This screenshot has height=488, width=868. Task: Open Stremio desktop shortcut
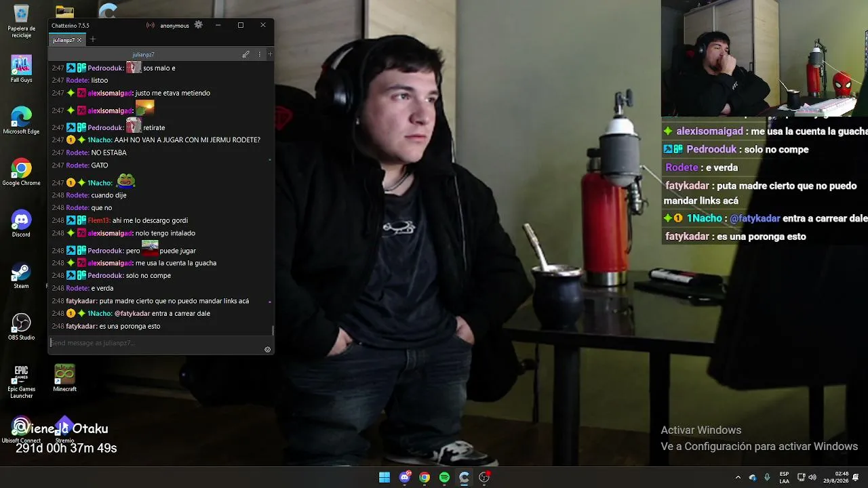64,430
